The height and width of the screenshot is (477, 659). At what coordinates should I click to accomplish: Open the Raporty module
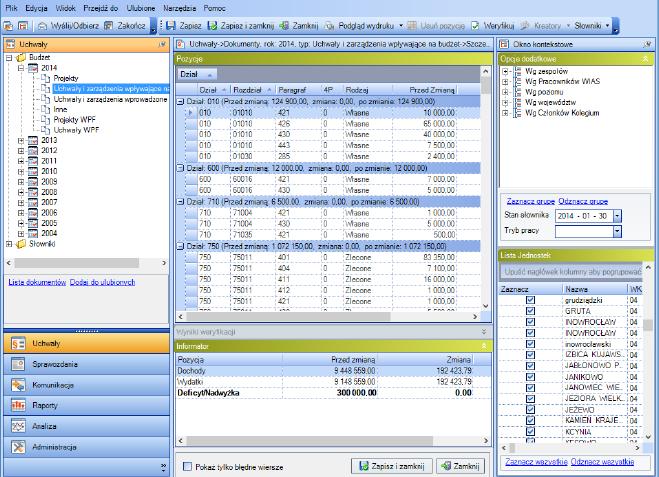tap(87, 405)
